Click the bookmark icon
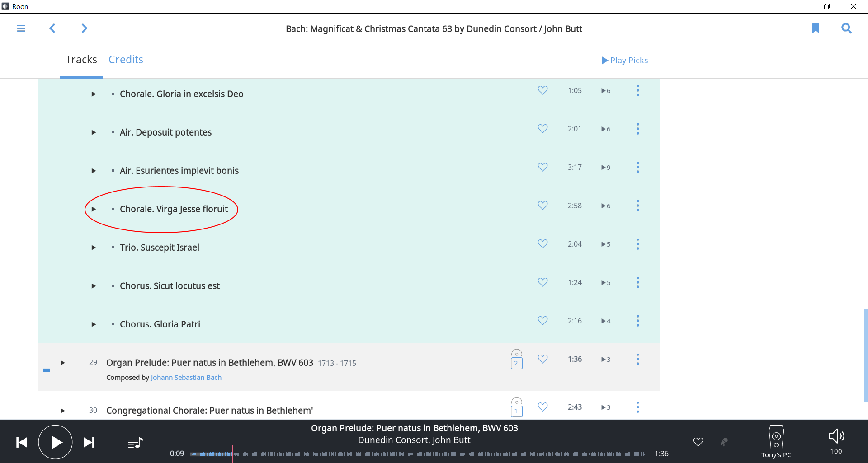 (x=816, y=28)
